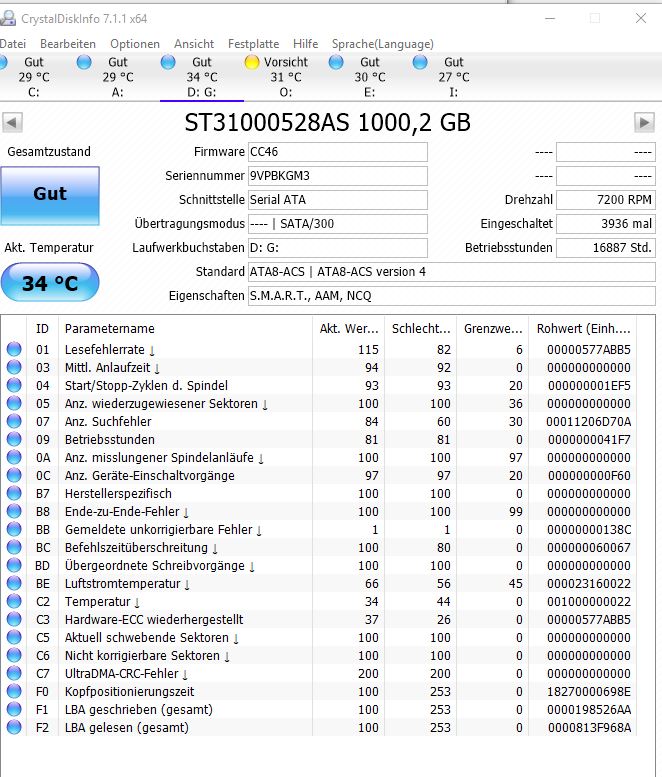Open the Ansicht menu
This screenshot has width=662, height=777.
point(194,44)
